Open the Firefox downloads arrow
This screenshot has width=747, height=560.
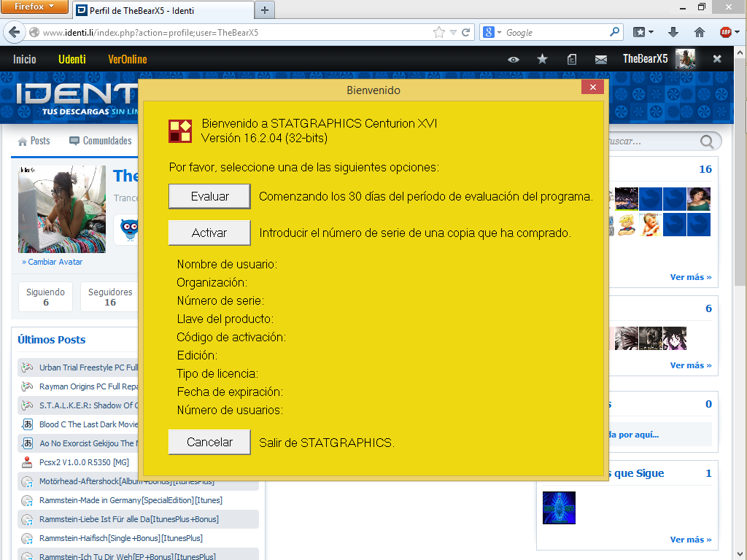coord(673,32)
